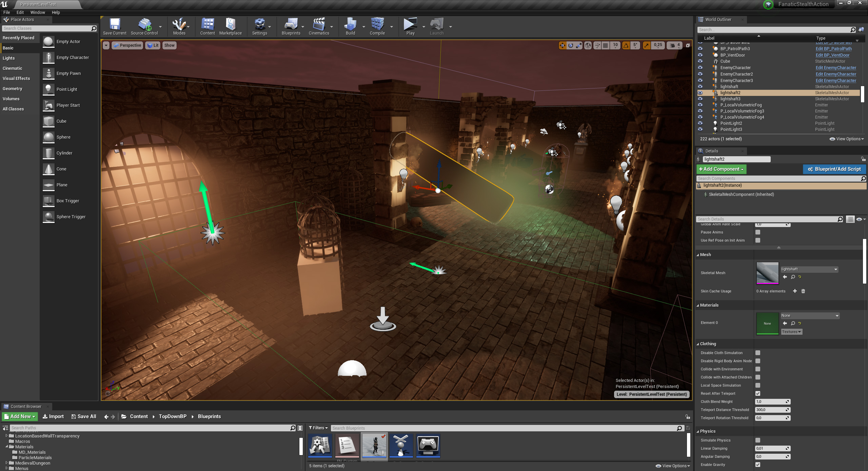Hide lightshaft2 with its eye icon

tap(700, 93)
